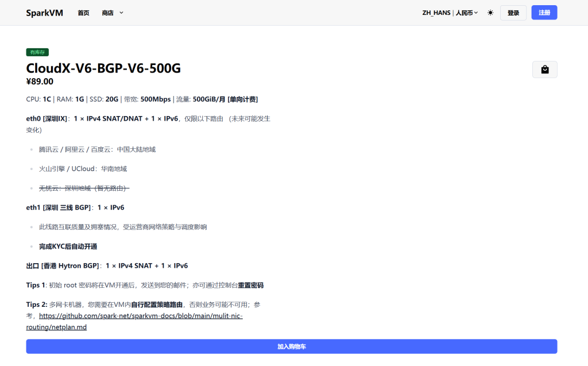Click the strikethrough 无忧云 深圳地域 entry
The width and height of the screenshot is (588, 366).
(x=84, y=188)
